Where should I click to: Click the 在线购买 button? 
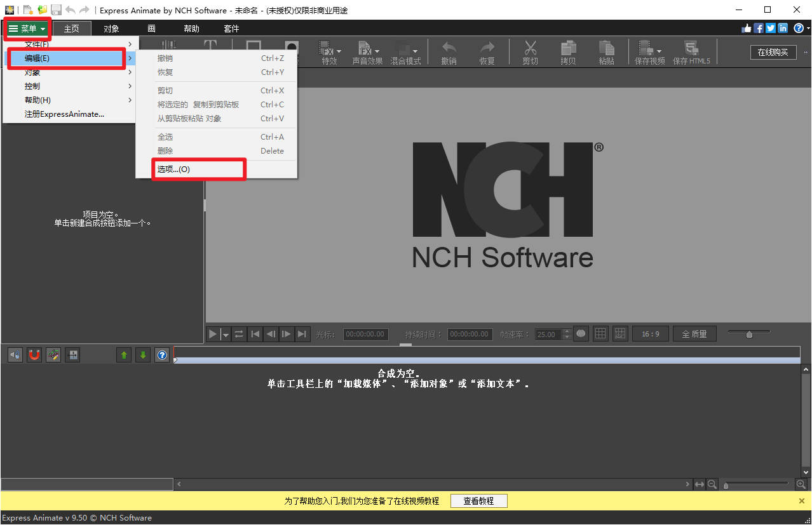pos(773,52)
